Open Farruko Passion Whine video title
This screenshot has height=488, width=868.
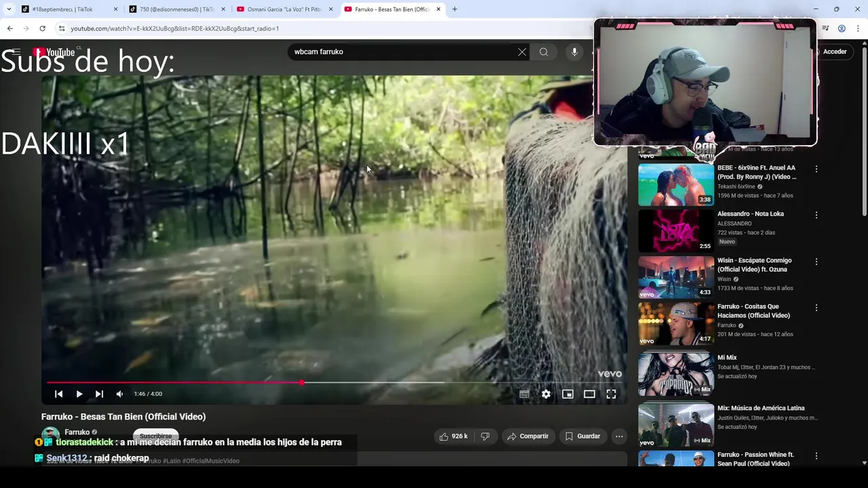click(x=755, y=459)
